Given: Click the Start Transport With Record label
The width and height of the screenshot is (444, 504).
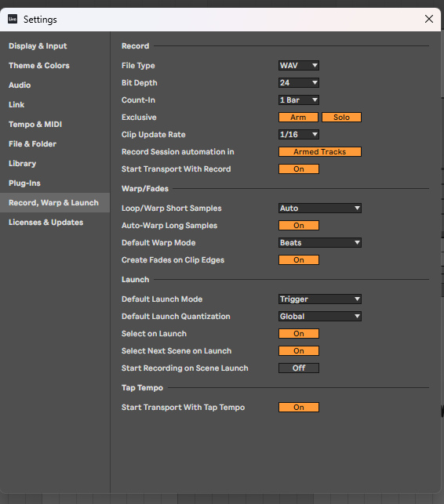Looking at the screenshot, I should [x=176, y=169].
